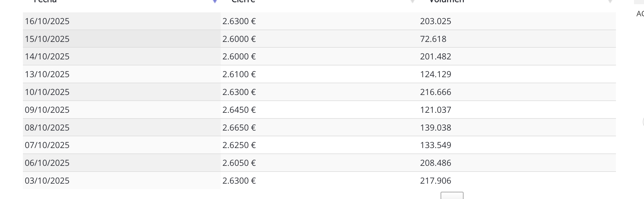Sort table by the Fecha column arrow

[x=215, y=2]
